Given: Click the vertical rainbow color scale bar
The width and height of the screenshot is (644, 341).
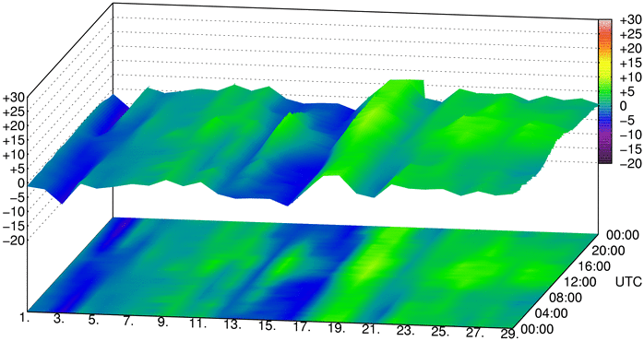Looking at the screenshot, I should [605, 91].
